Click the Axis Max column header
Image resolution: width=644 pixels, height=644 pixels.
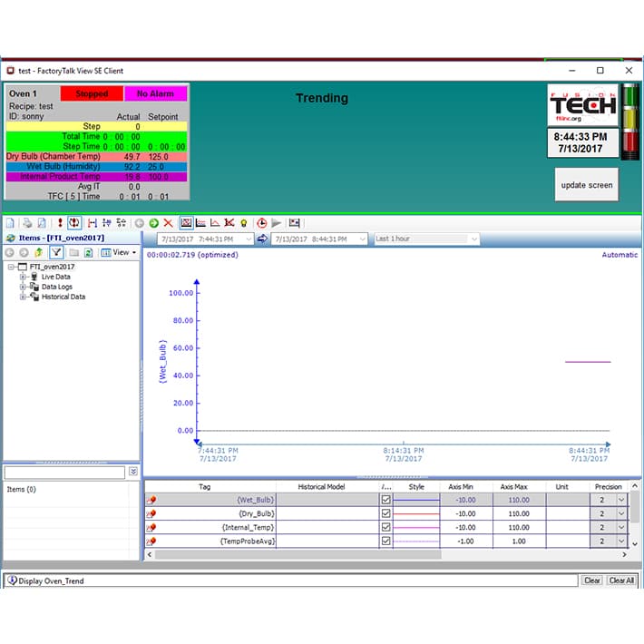coord(519,487)
